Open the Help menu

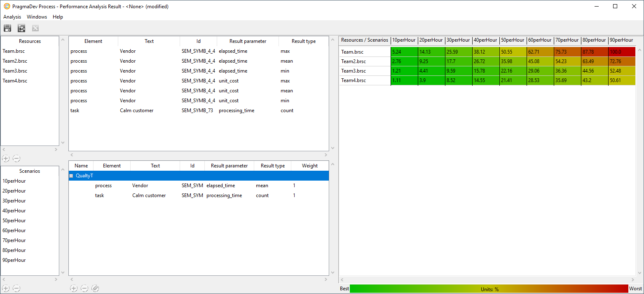(x=58, y=17)
